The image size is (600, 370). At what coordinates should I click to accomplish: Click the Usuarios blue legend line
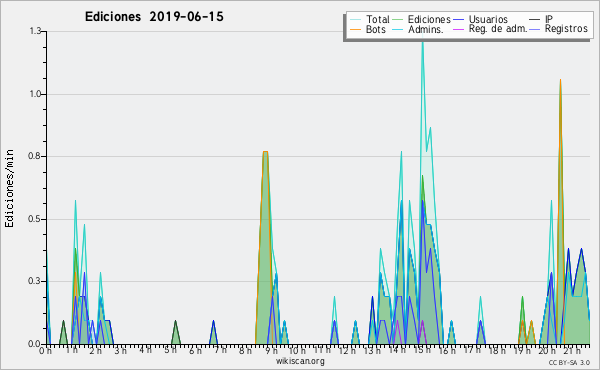pyautogui.click(x=458, y=19)
